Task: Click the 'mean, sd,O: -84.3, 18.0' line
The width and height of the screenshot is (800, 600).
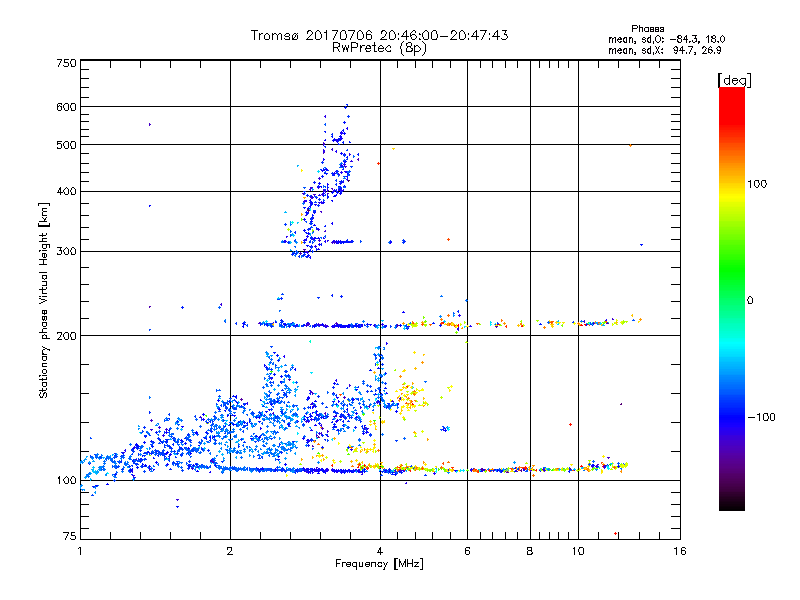Action: tap(666, 39)
